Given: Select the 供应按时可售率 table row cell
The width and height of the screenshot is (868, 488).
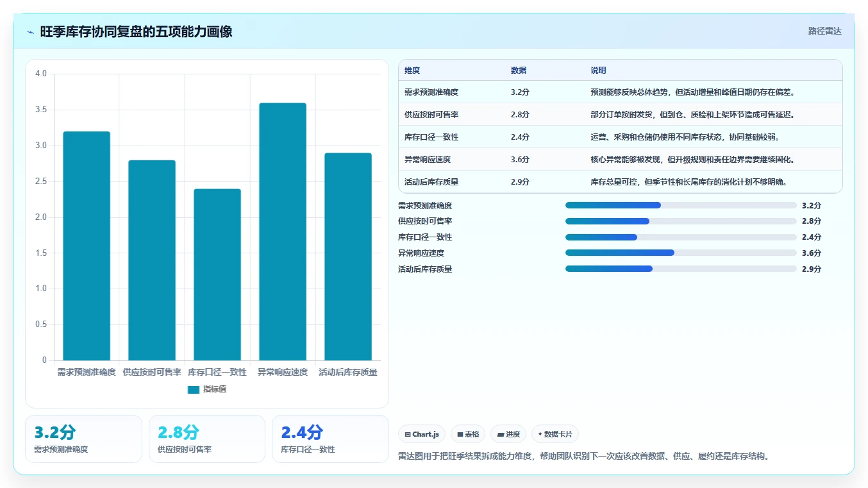Looking at the screenshot, I should (431, 115).
